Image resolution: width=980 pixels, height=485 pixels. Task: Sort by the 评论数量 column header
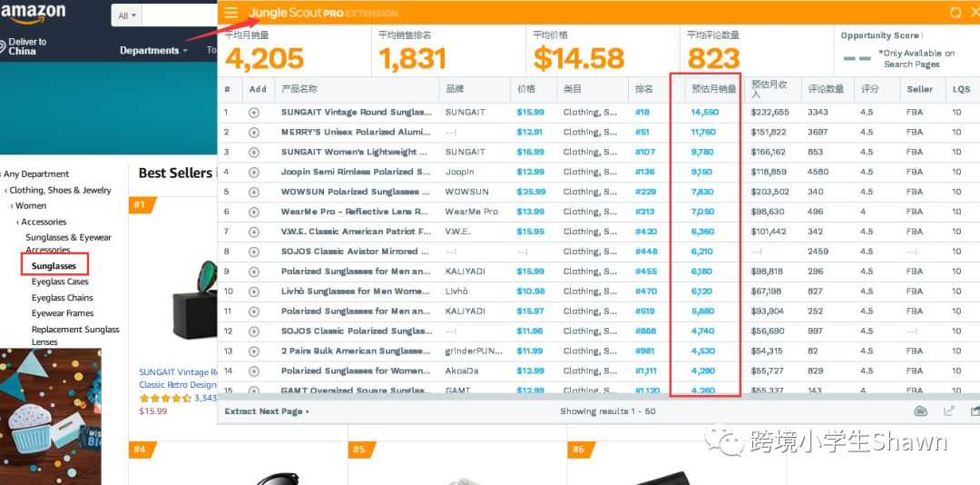pos(826,90)
